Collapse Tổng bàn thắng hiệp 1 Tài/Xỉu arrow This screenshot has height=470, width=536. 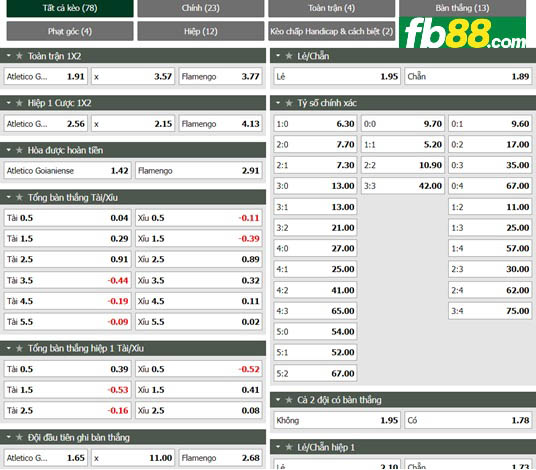point(9,348)
